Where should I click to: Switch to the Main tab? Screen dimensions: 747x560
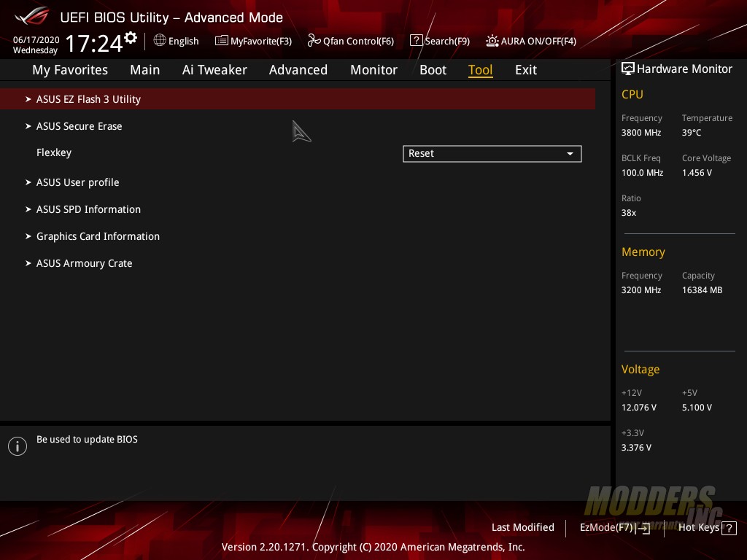[x=145, y=70]
